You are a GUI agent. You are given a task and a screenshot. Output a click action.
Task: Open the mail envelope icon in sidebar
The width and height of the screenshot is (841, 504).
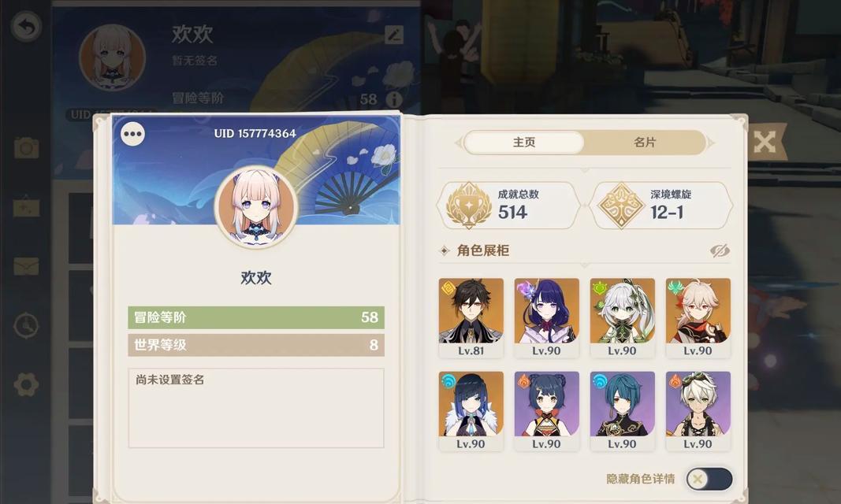click(26, 266)
